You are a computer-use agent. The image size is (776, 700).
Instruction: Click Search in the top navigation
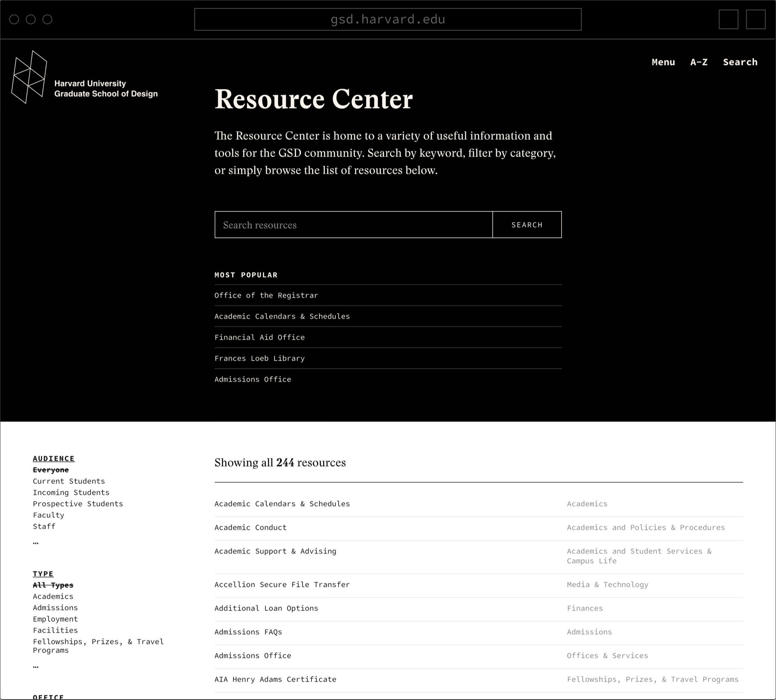tap(740, 62)
